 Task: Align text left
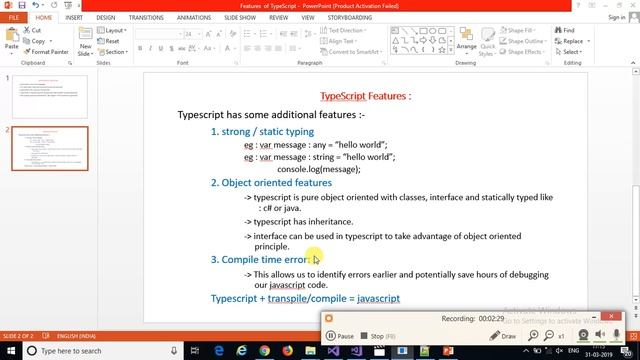(x=247, y=48)
